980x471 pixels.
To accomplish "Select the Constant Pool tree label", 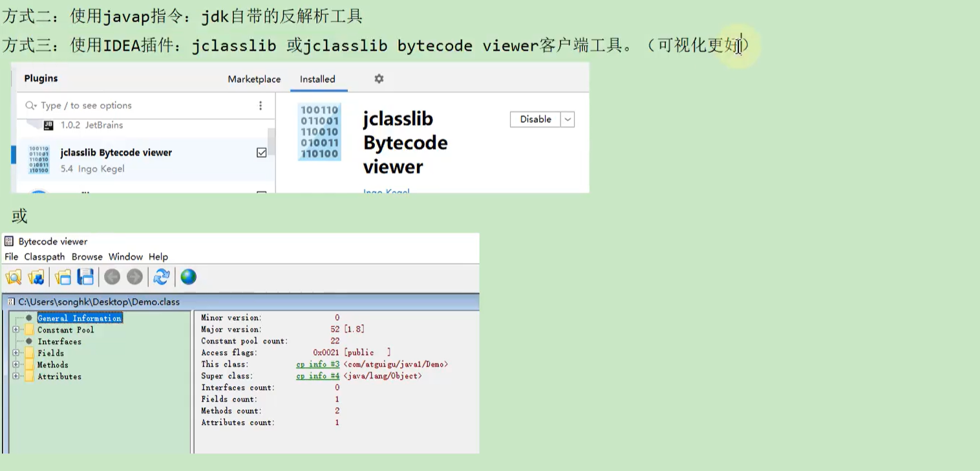I will click(x=65, y=330).
